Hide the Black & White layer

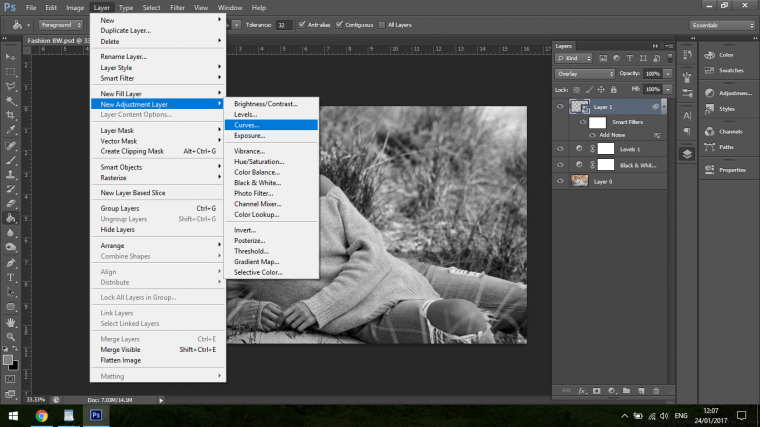tap(560, 165)
